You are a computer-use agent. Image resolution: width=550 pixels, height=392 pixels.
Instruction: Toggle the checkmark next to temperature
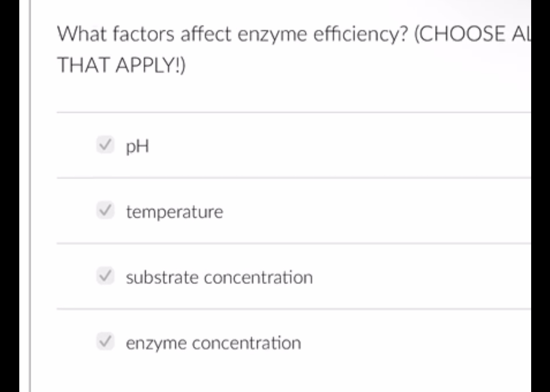105,211
